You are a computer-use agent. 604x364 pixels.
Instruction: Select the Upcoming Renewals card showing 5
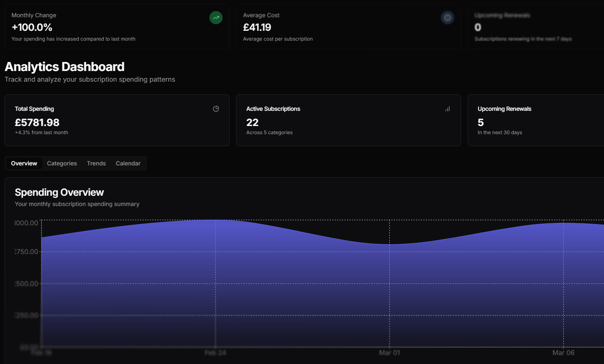point(534,120)
